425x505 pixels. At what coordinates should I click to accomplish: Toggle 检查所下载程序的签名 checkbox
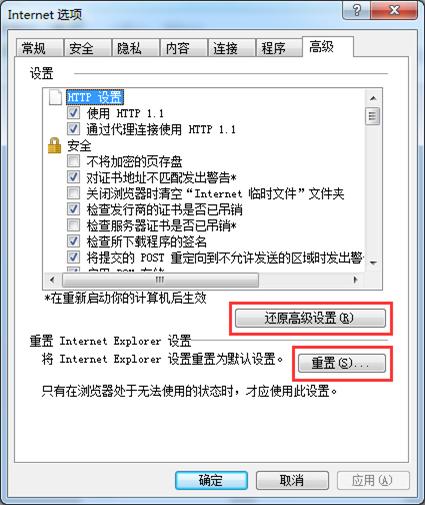coord(73,241)
